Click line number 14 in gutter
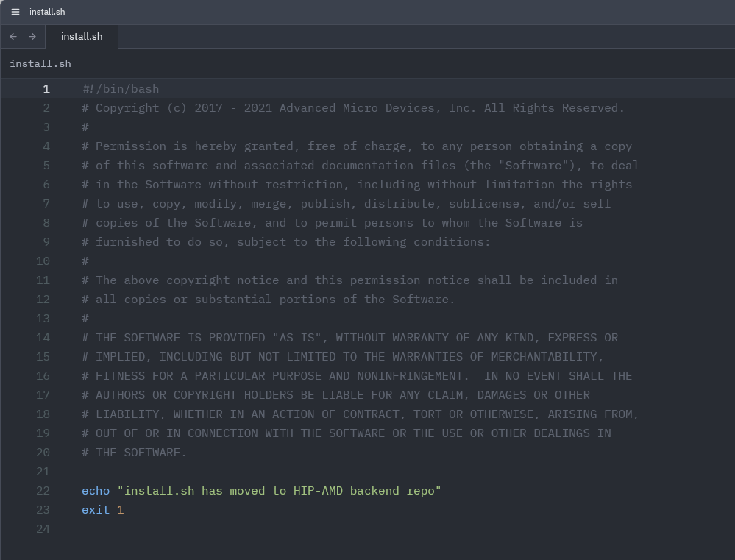The width and height of the screenshot is (735, 560). (43, 338)
